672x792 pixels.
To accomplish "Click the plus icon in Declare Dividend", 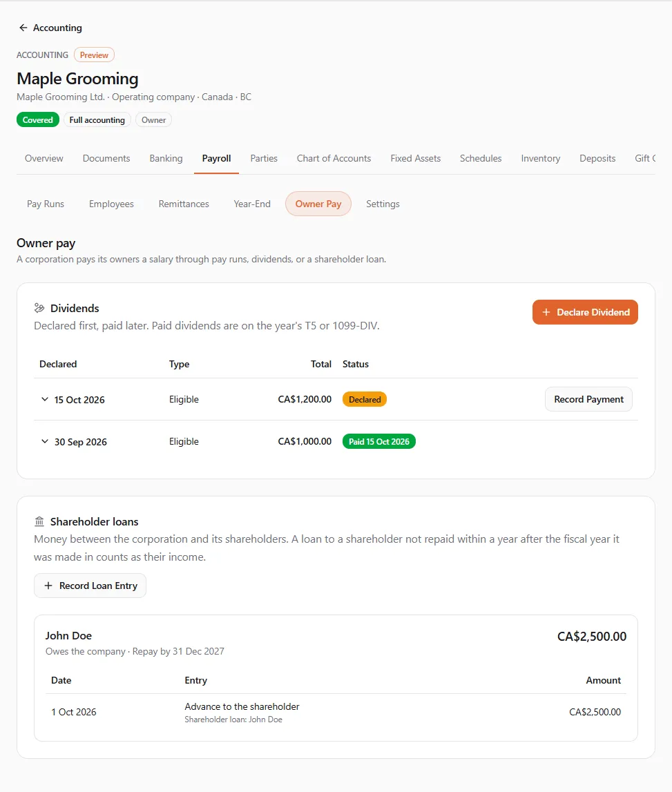I will click(546, 312).
